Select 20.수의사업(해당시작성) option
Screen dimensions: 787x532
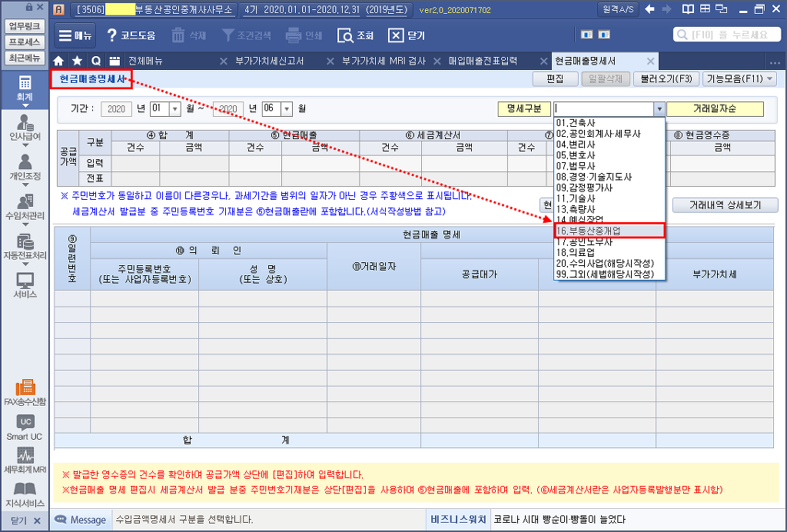click(x=609, y=263)
